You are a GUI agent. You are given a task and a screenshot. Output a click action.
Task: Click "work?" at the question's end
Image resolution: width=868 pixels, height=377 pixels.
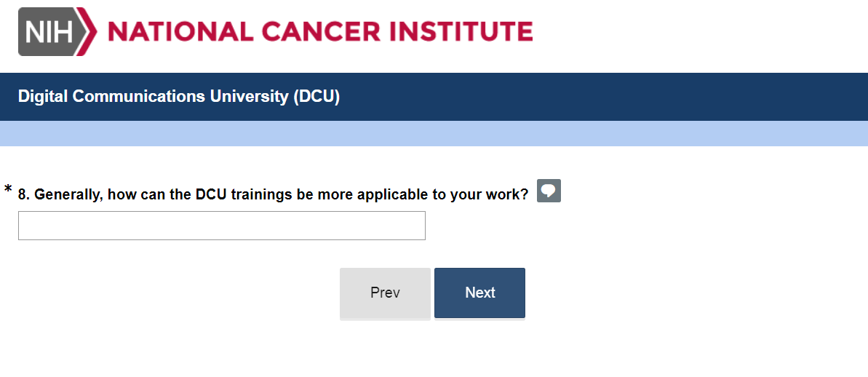pos(509,194)
